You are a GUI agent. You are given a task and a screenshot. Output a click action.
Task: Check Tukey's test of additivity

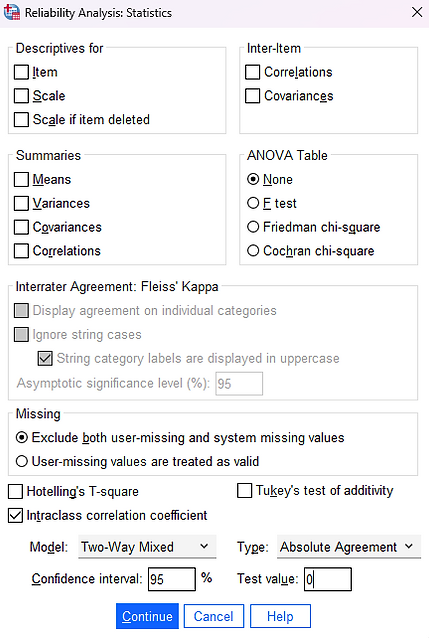click(245, 491)
